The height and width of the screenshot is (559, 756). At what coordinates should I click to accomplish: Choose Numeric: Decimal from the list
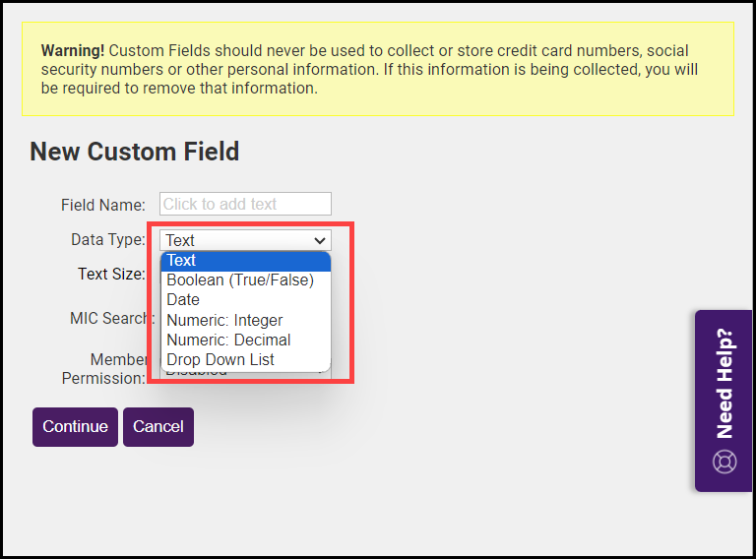coord(228,340)
